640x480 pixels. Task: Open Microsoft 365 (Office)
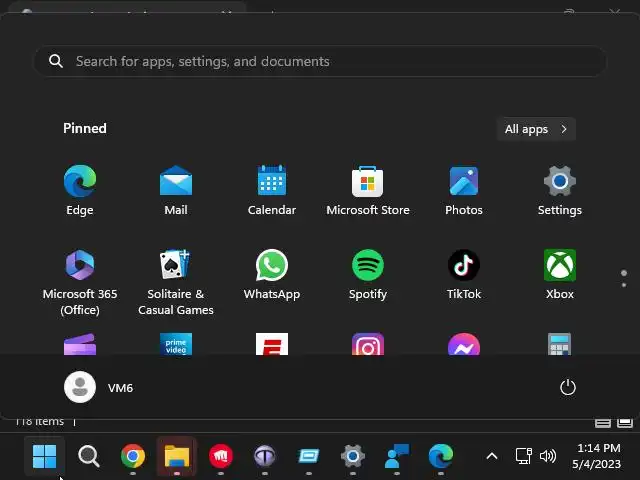(80, 282)
